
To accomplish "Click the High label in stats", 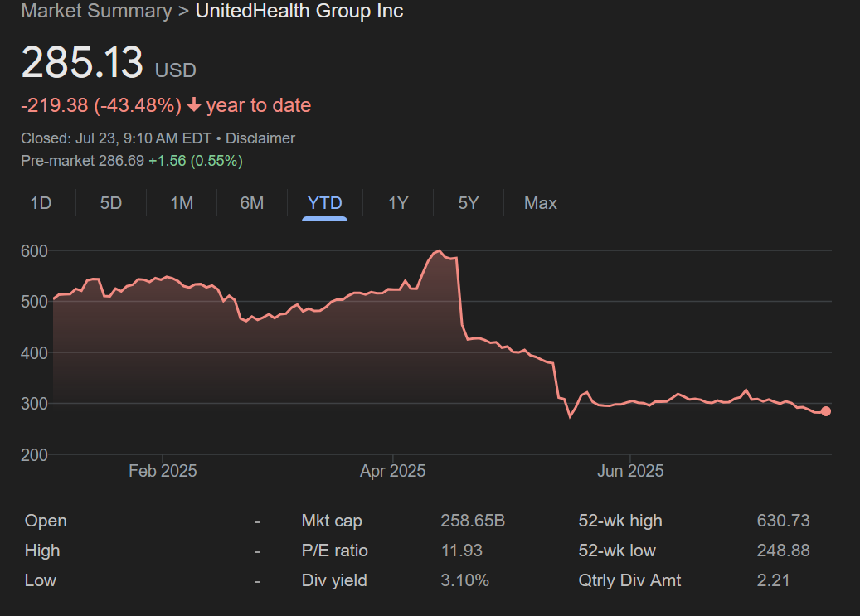I will coord(42,551).
